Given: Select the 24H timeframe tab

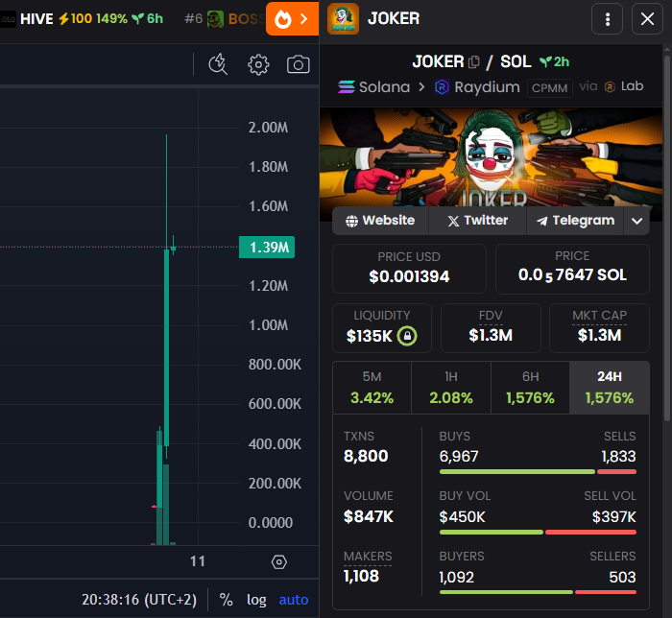Looking at the screenshot, I should 610,388.
